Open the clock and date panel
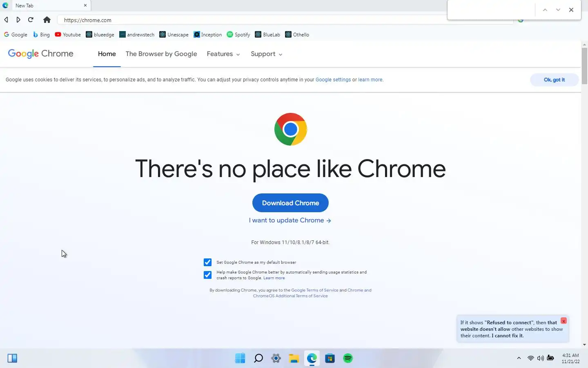 click(570, 358)
